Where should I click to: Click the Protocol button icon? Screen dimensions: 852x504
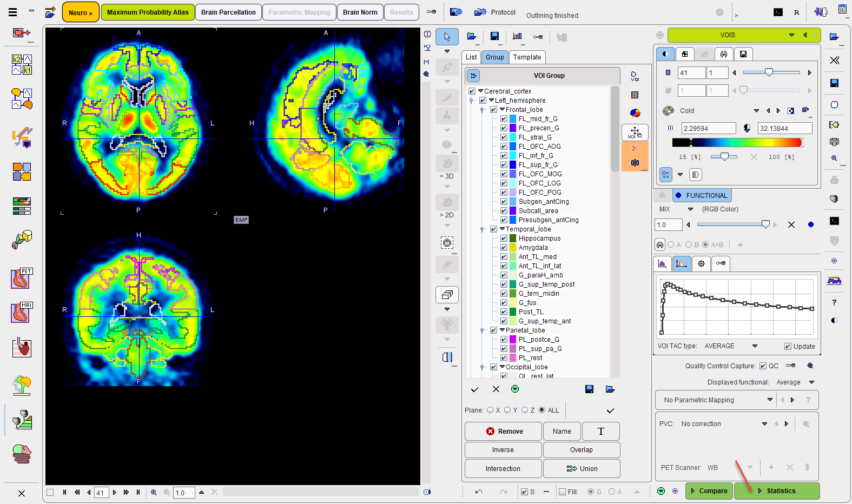coord(480,12)
